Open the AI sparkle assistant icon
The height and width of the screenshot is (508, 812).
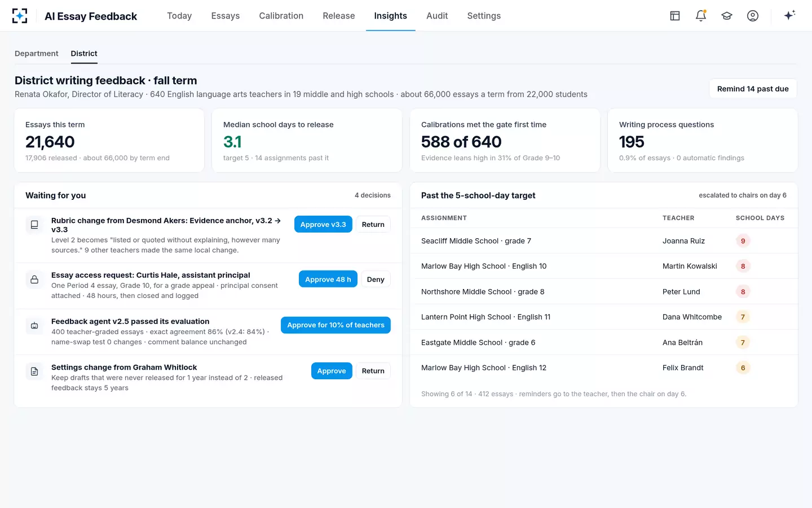789,15
